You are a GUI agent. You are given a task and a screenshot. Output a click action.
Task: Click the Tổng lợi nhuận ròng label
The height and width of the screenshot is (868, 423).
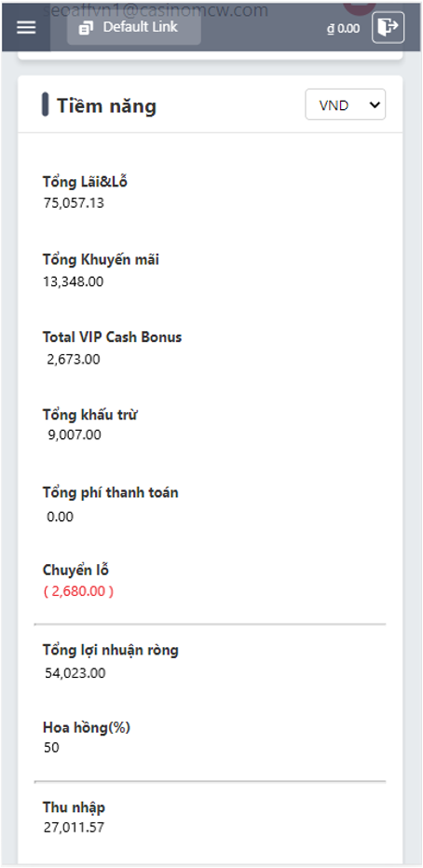111,651
